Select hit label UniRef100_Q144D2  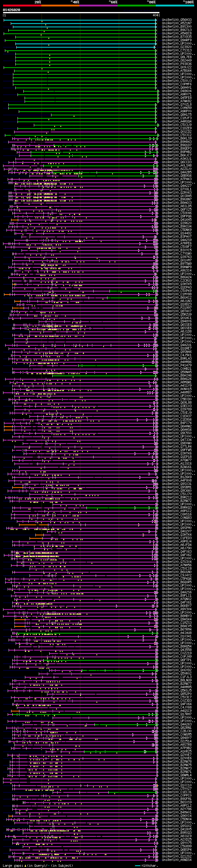(177, 233)
